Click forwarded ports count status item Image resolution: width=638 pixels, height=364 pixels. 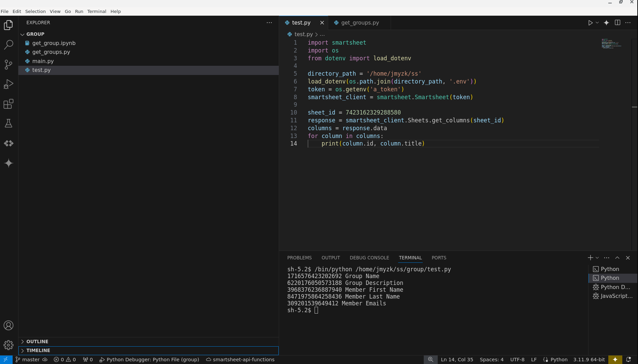coord(88,360)
